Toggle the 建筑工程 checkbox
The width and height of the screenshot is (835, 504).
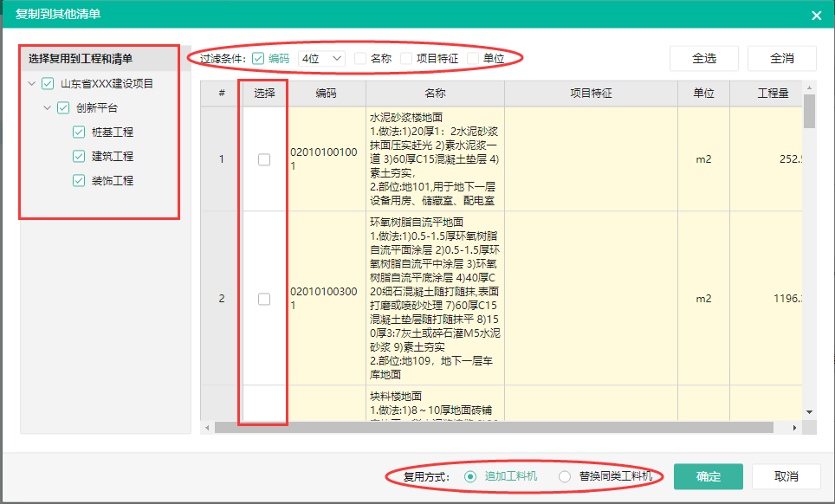click(78, 156)
